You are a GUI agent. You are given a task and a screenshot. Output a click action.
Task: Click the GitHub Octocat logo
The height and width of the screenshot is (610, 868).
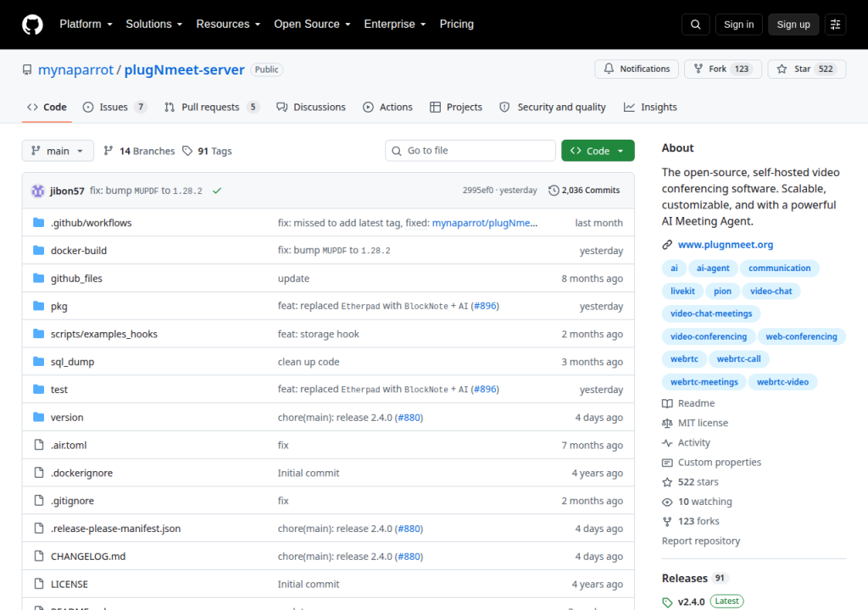pos(32,25)
